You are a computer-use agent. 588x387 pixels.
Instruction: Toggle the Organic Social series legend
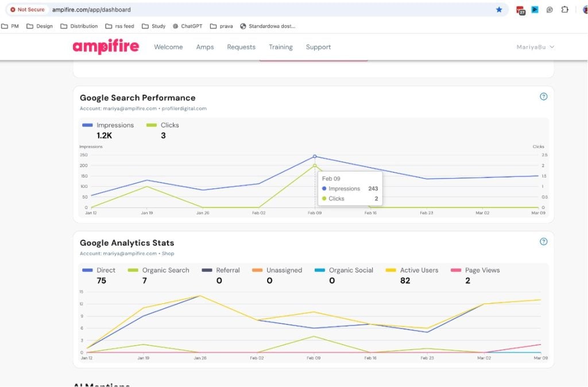[x=344, y=270]
